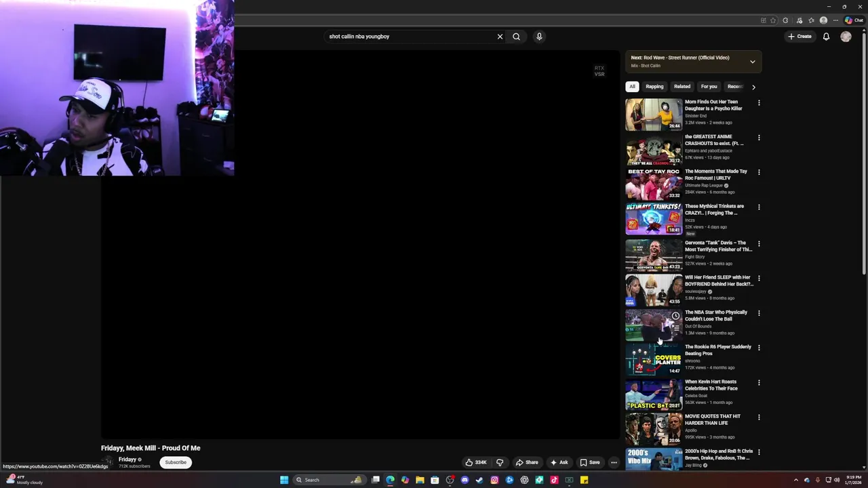Screen dimensions: 868x488
Task: Open GREATEST ANIME CRASHOUTS thumbnail
Action: [654, 149]
